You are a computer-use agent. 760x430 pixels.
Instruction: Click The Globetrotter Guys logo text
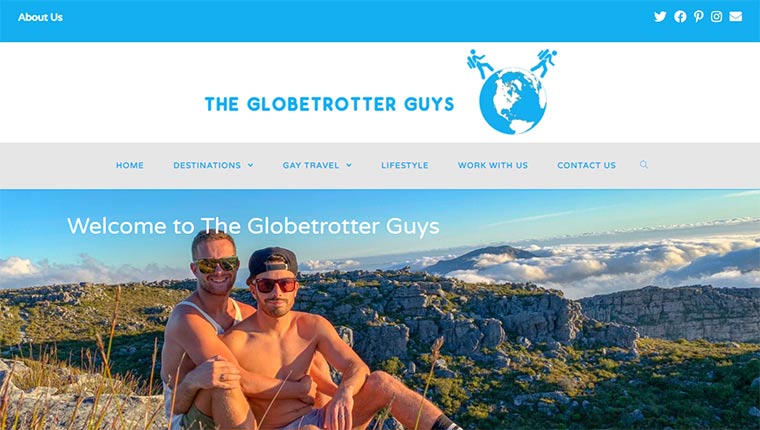[330, 104]
